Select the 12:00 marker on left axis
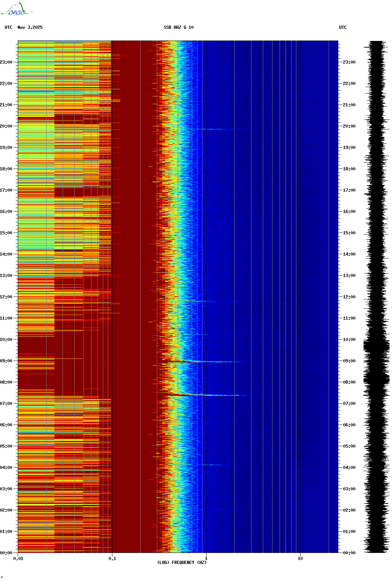This screenshot has height=581, width=392. pos(6,297)
